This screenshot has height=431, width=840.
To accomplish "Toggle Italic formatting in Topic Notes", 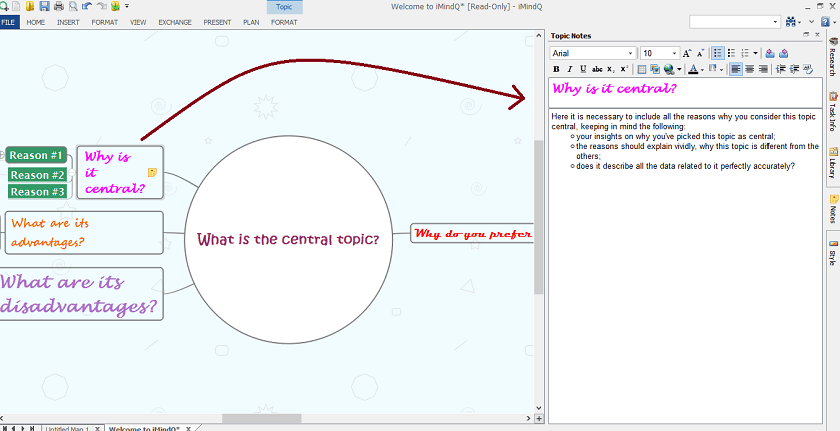I will pos(569,69).
